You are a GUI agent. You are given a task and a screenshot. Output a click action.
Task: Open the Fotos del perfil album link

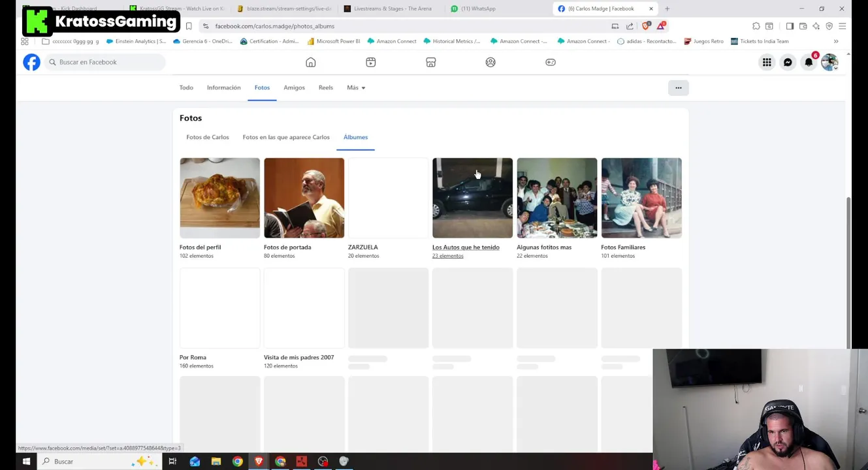[201, 247]
